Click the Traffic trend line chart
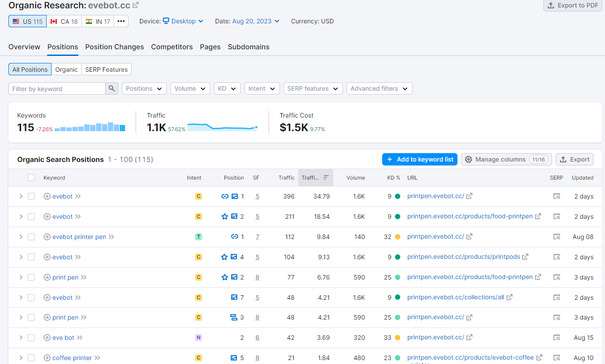Screen dimensions: 605x364 coord(222,127)
